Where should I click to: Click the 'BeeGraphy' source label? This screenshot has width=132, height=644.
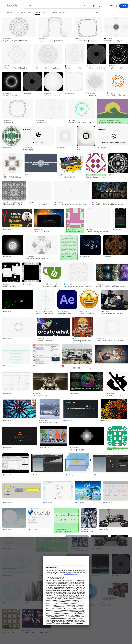pos(60,202)
